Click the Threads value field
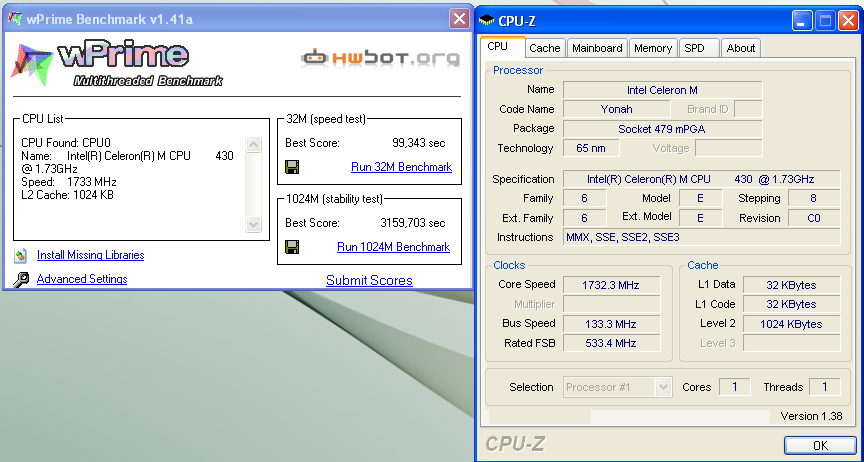The height and width of the screenshot is (462, 864). tap(824, 387)
